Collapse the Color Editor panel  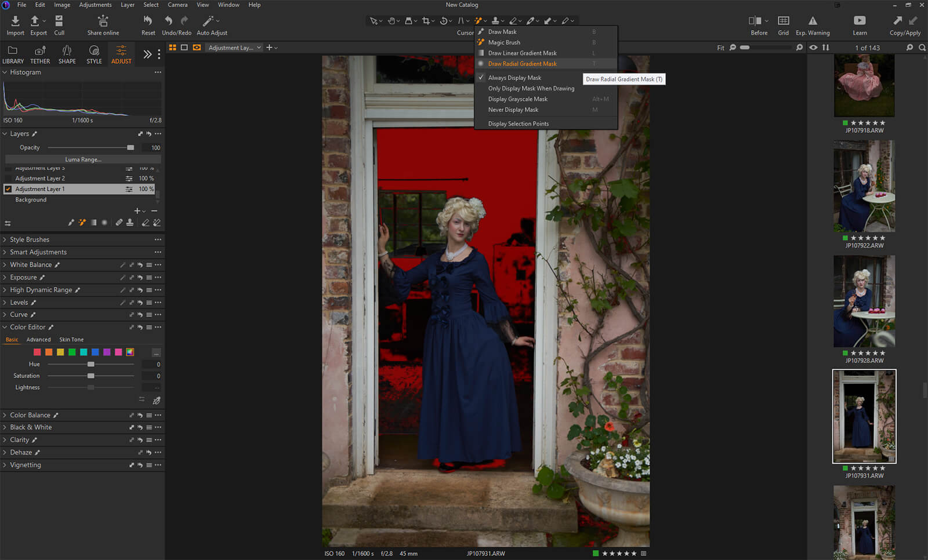5,328
